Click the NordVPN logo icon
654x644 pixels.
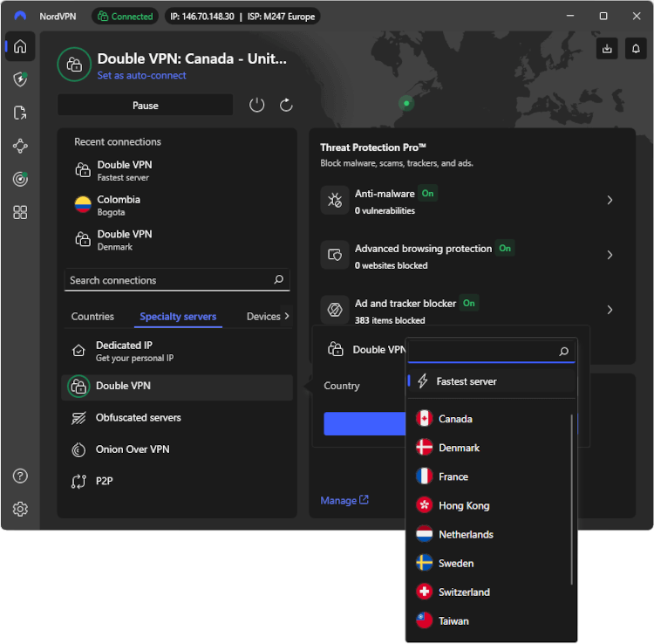pyautogui.click(x=20, y=17)
